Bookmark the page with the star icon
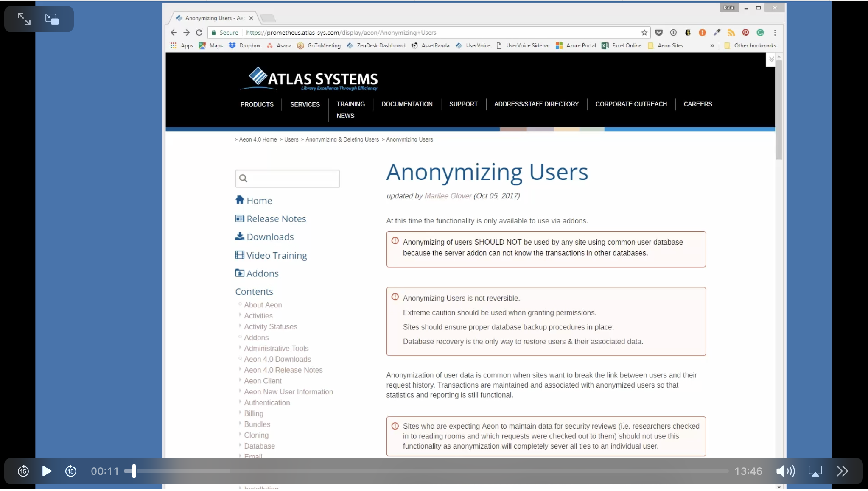This screenshot has width=868, height=491. [644, 32]
